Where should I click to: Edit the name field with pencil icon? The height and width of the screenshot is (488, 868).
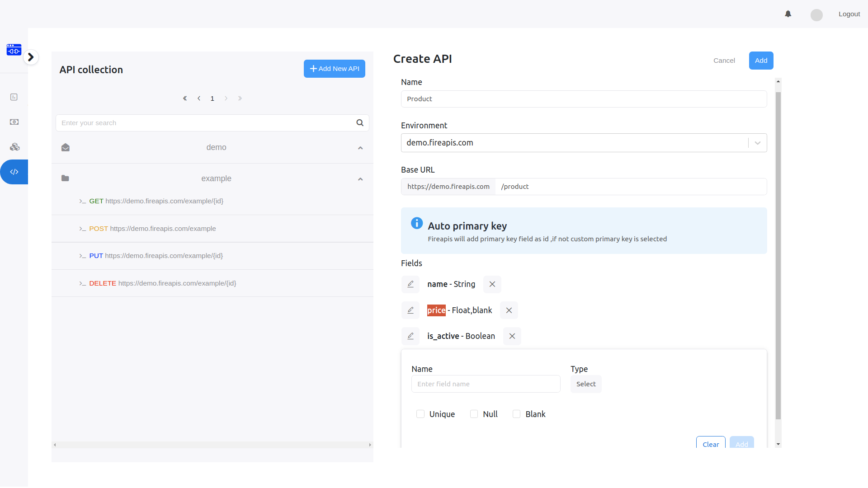[410, 284]
